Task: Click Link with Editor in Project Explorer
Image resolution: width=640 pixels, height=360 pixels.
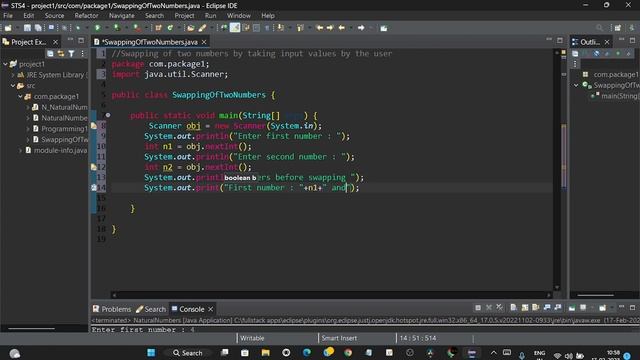Action: point(61,53)
